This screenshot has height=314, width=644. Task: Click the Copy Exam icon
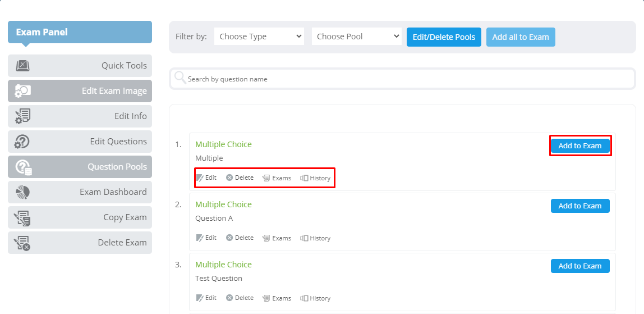point(22,217)
